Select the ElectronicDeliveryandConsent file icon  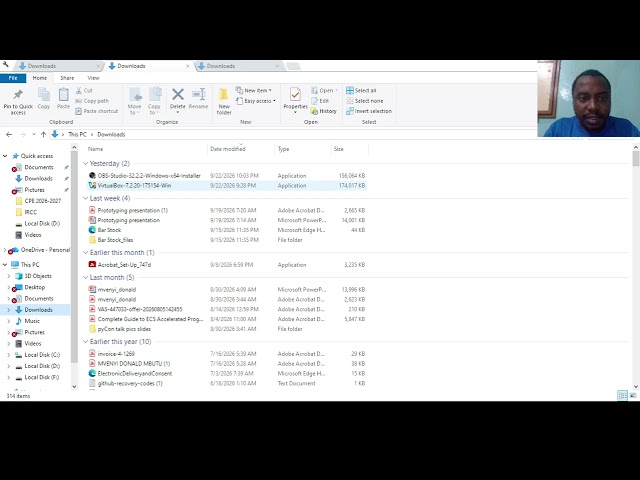point(92,373)
